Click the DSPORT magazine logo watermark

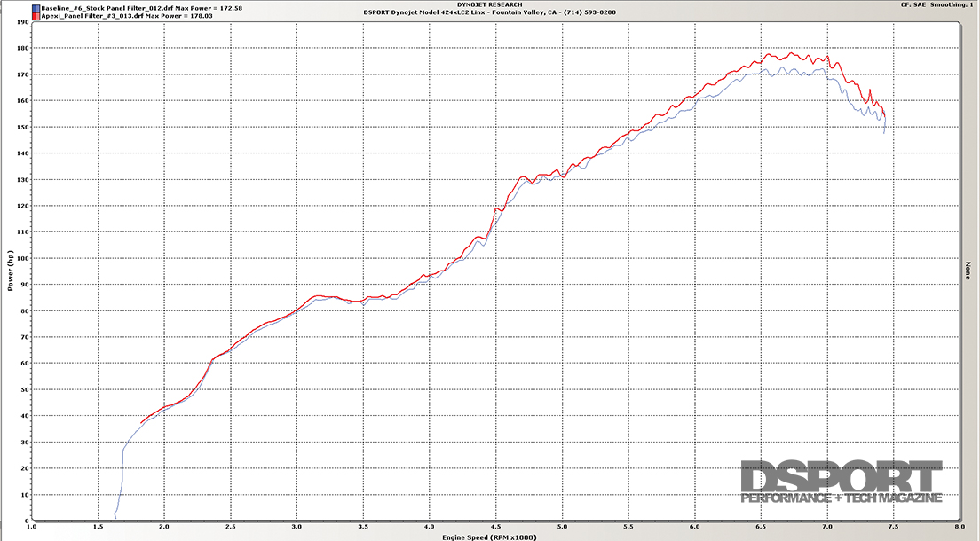(841, 483)
